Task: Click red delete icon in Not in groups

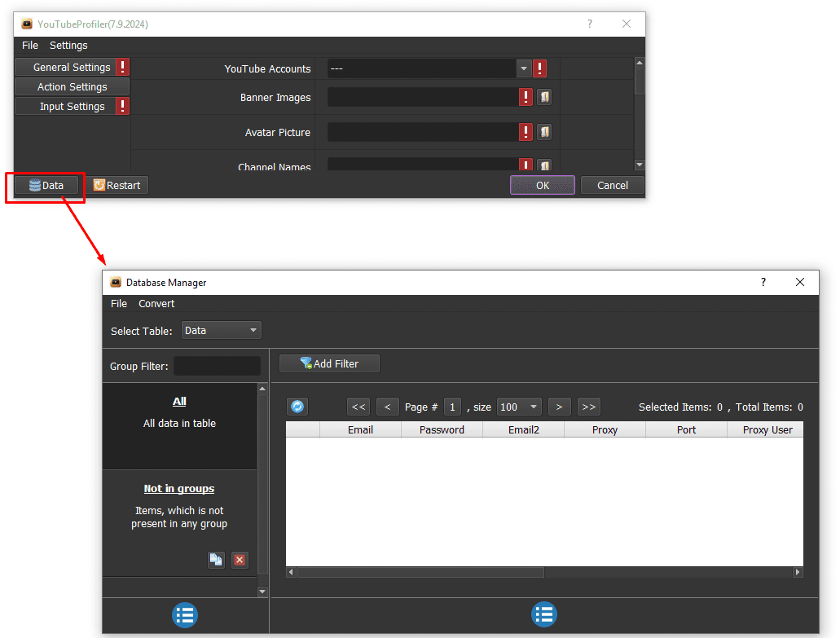Action: point(240,560)
